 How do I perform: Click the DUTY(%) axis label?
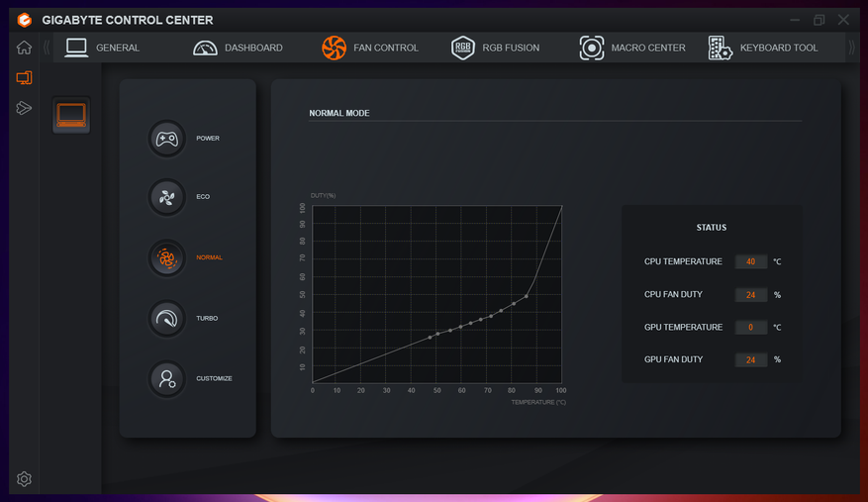coord(324,196)
